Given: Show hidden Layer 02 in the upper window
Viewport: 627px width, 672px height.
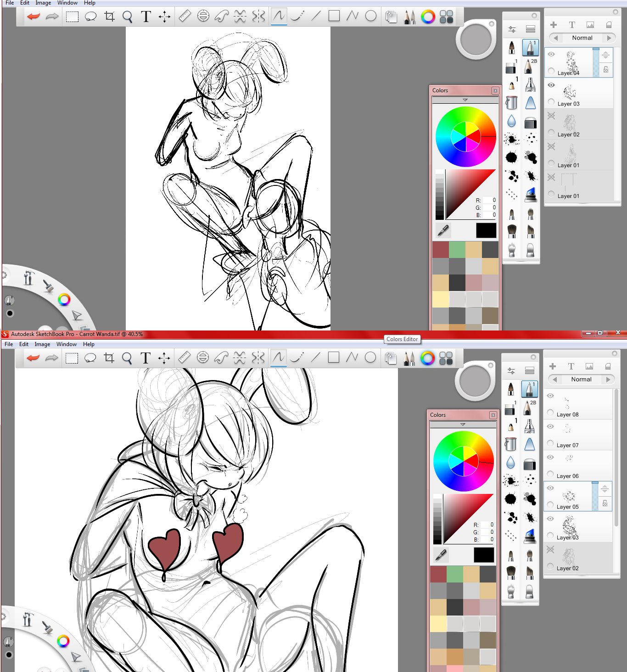Looking at the screenshot, I should pos(551,116).
